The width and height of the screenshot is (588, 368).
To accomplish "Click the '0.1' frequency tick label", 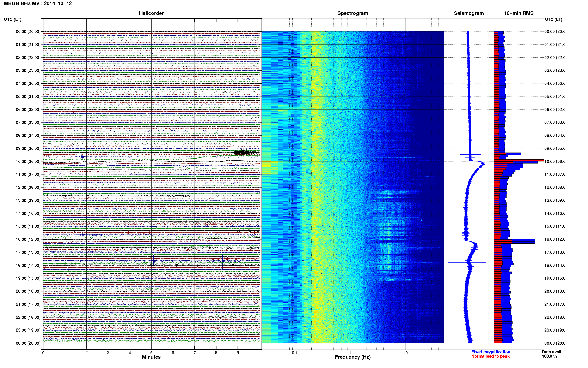I will 295,353.
